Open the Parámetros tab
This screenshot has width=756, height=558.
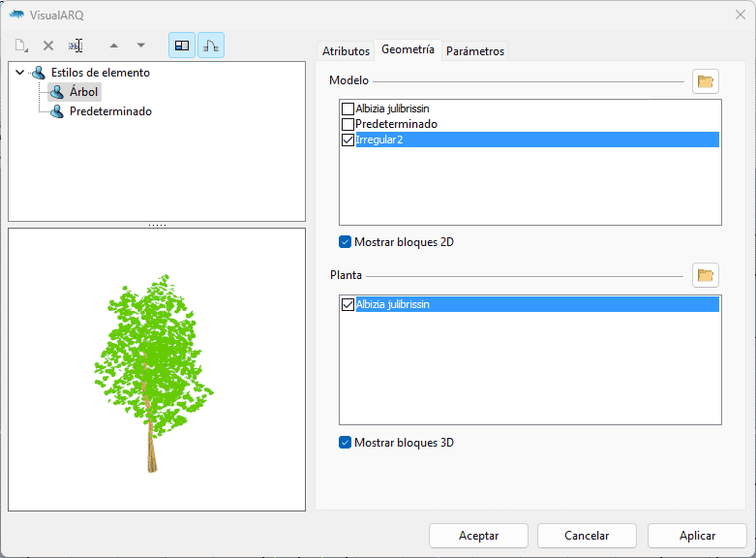475,51
